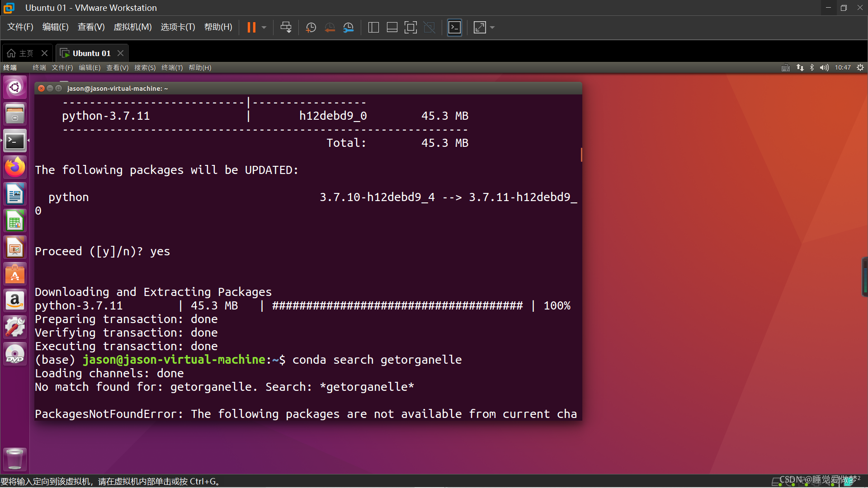The height and width of the screenshot is (488, 868).
Task: Open console view toolbar icon
Action: click(454, 28)
